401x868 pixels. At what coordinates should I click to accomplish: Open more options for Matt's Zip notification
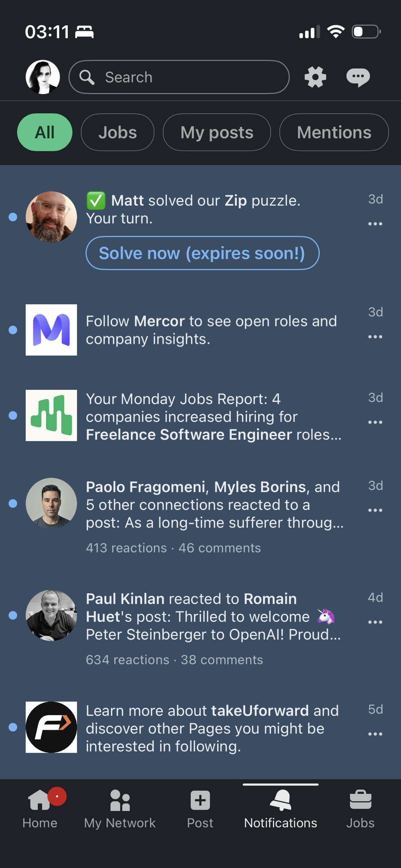tap(375, 224)
